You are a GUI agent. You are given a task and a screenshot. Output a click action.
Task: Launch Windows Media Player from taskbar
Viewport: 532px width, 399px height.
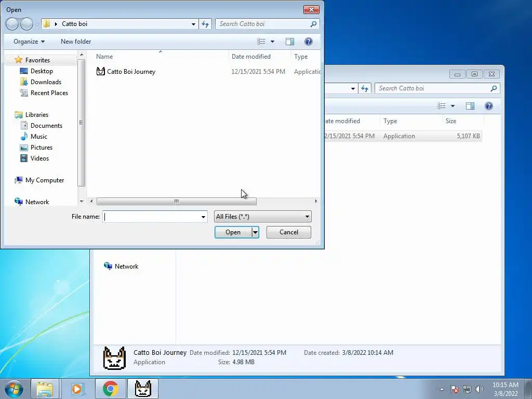click(77, 389)
